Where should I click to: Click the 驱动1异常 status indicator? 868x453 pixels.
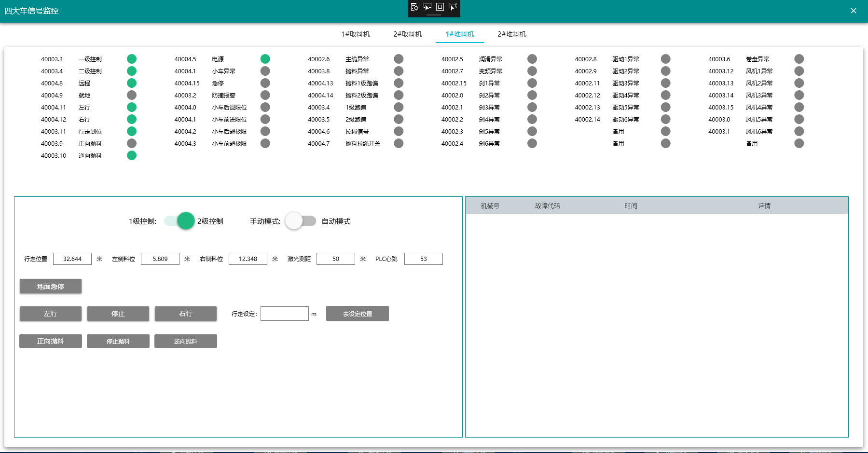pyautogui.click(x=666, y=59)
